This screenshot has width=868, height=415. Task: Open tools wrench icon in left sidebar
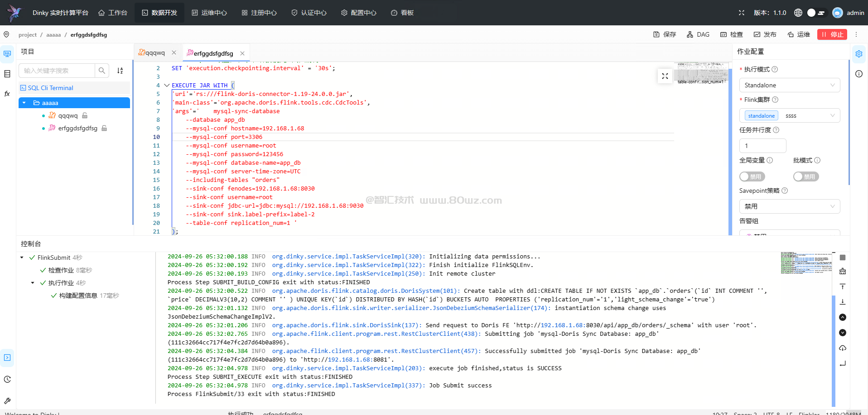(7, 401)
